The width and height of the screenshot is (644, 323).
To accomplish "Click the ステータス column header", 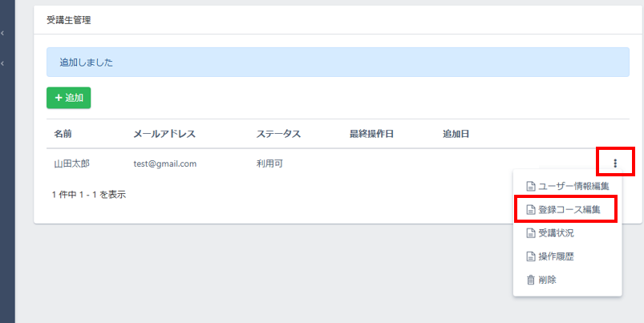I will click(278, 134).
